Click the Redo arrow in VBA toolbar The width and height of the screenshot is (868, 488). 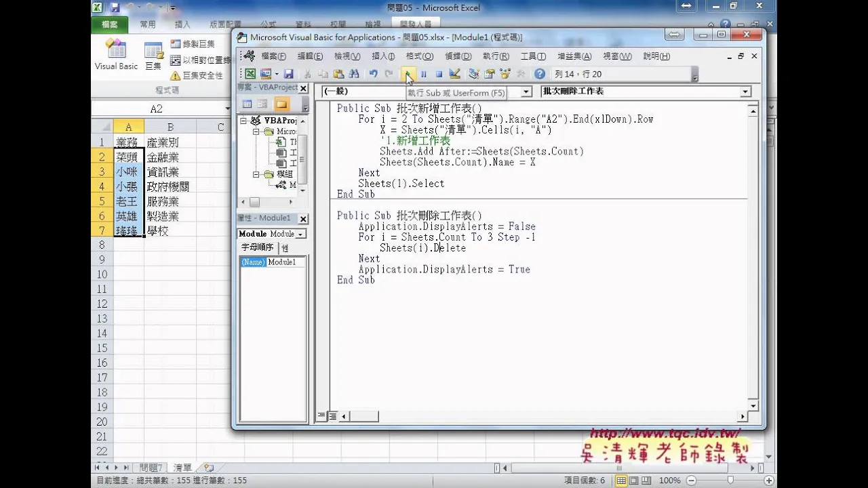(389, 74)
